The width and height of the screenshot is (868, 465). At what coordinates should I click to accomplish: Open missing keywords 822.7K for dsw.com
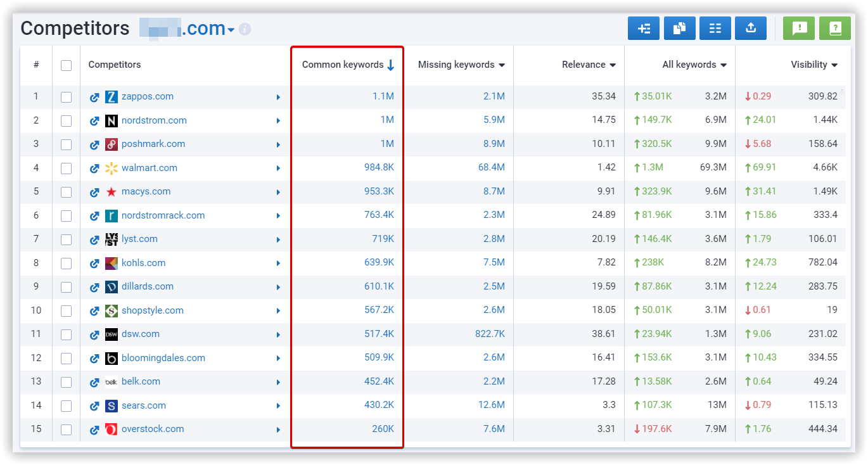pyautogui.click(x=490, y=334)
